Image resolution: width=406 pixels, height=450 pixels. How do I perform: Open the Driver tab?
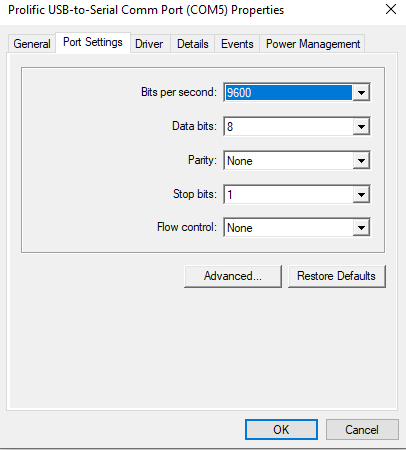149,44
